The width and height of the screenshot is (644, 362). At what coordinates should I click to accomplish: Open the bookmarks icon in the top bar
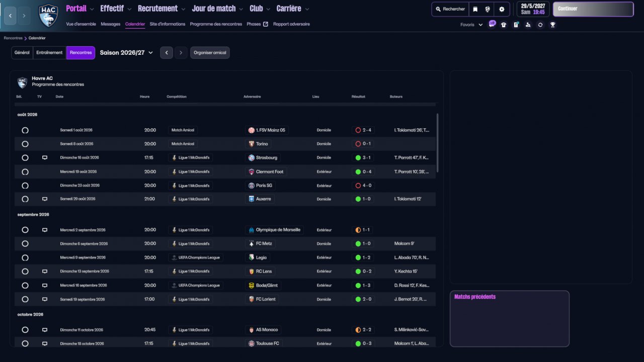(475, 9)
